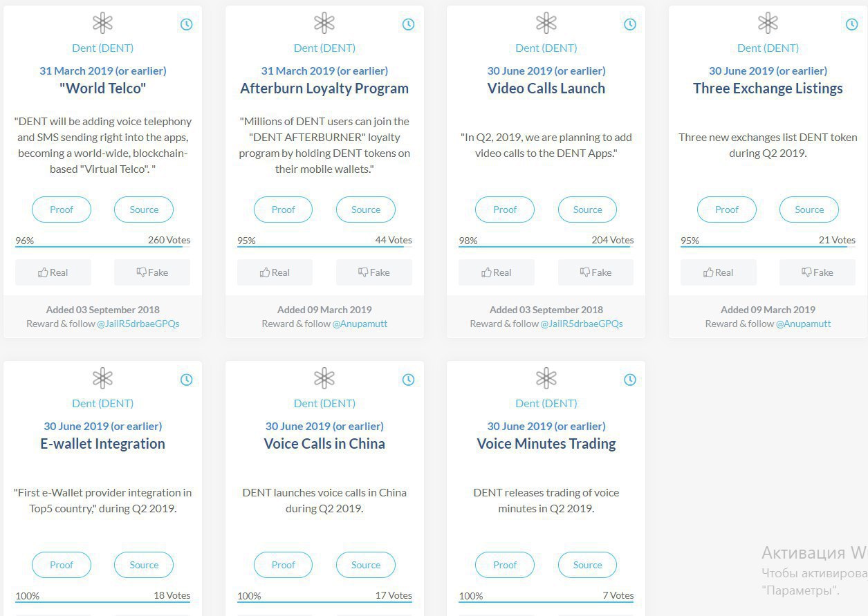Click the clock icon on "World Telco" card

pos(187,24)
